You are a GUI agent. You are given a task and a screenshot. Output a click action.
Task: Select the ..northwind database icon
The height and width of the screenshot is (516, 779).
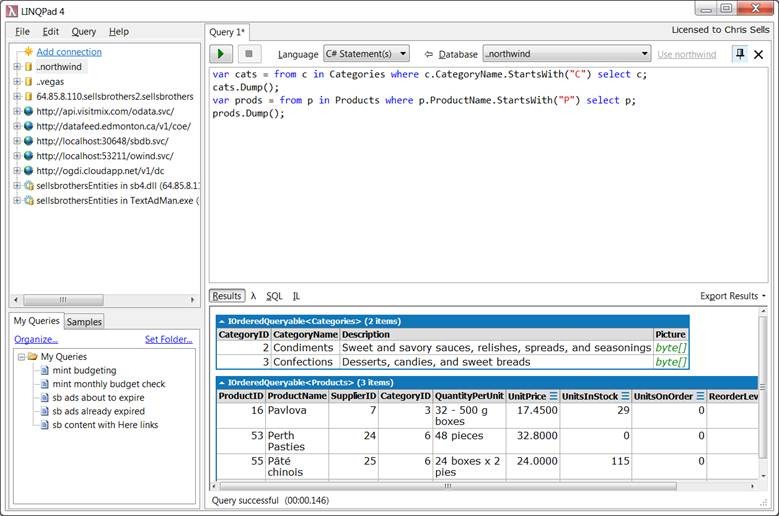click(28, 67)
